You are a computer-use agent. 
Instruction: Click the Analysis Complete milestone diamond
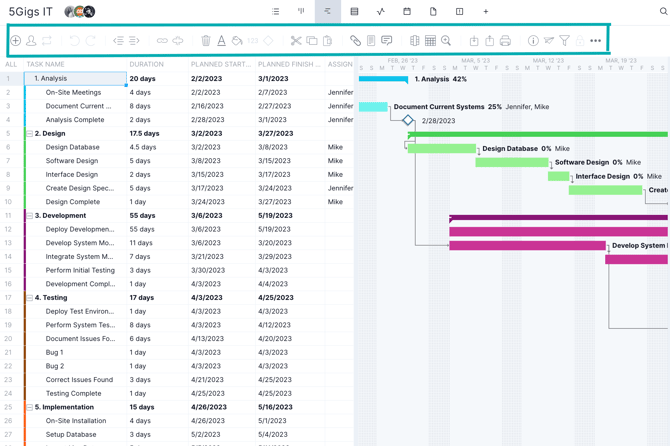[408, 120]
